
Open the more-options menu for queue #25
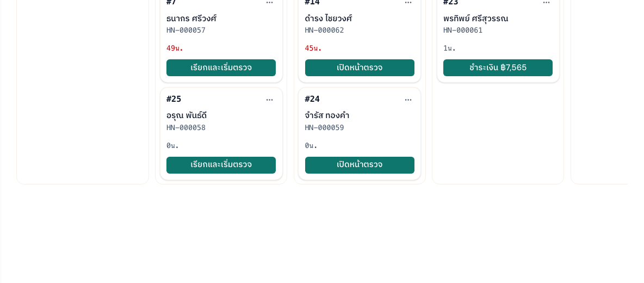(269, 100)
